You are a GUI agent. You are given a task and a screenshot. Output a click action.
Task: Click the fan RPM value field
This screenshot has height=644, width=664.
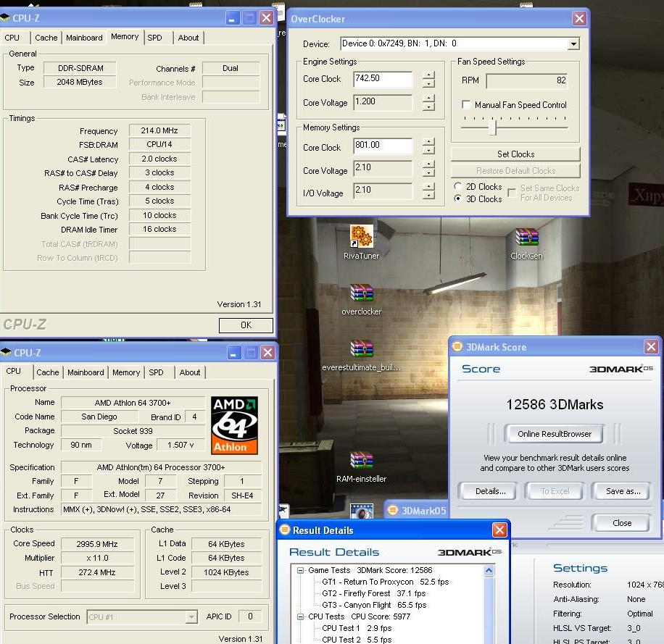pos(527,81)
